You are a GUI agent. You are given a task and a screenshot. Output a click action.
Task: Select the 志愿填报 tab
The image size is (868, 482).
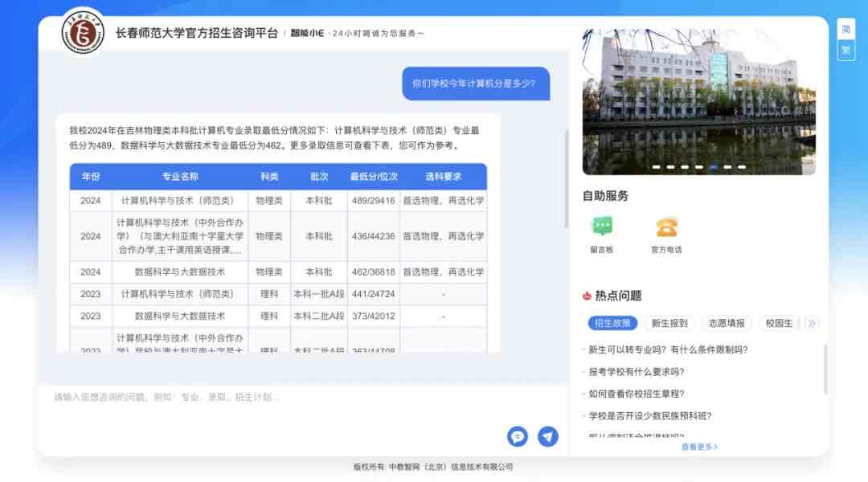[727, 323]
